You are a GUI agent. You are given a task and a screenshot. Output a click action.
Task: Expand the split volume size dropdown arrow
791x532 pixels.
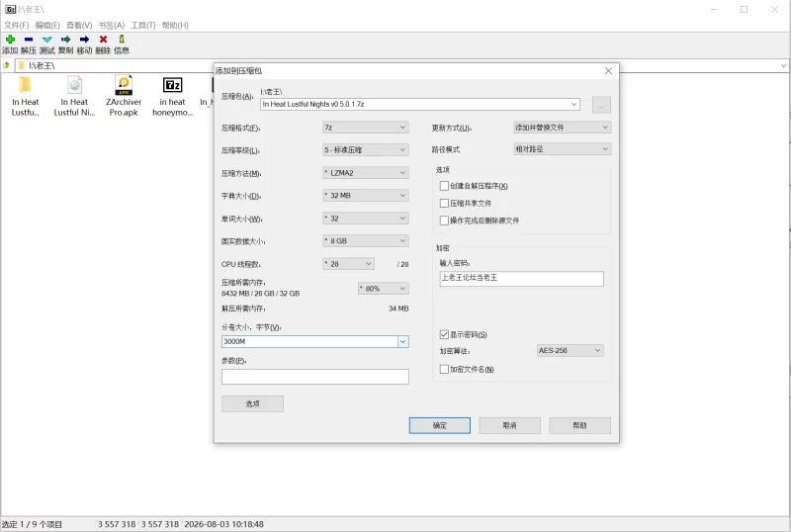tap(402, 342)
